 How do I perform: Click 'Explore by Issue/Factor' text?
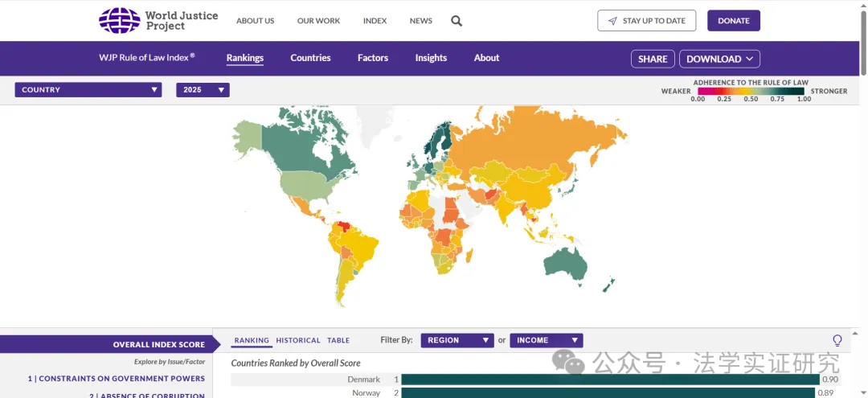[170, 362]
